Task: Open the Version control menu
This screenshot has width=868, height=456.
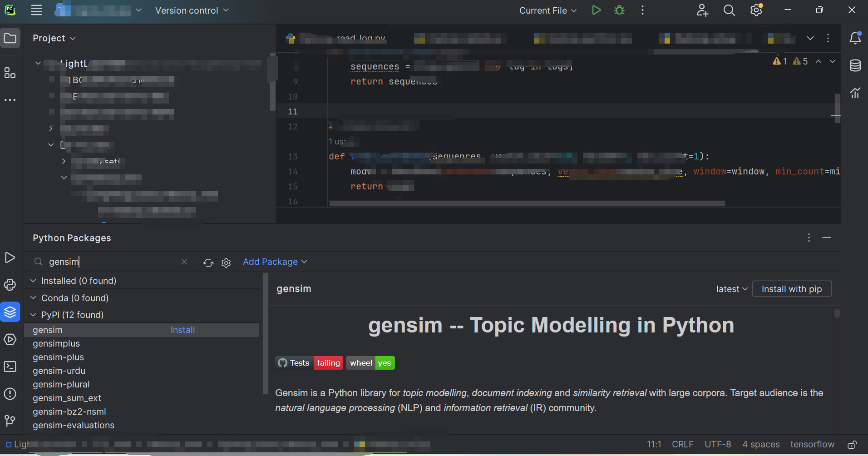Action: pyautogui.click(x=191, y=10)
